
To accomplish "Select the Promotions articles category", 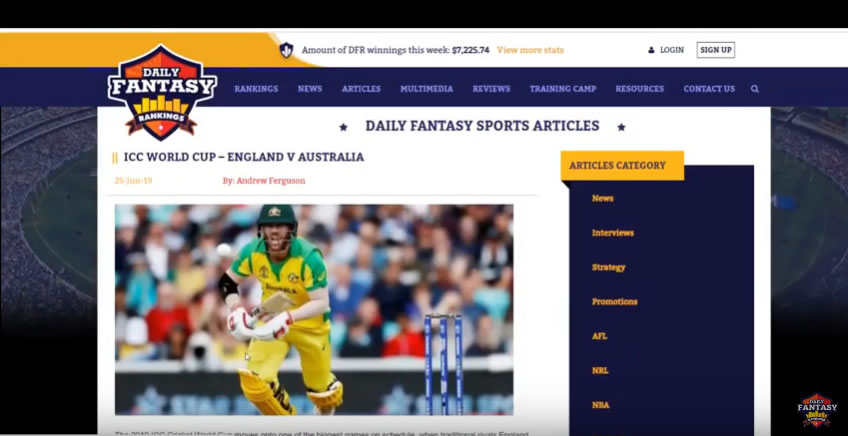I will pyautogui.click(x=614, y=302).
